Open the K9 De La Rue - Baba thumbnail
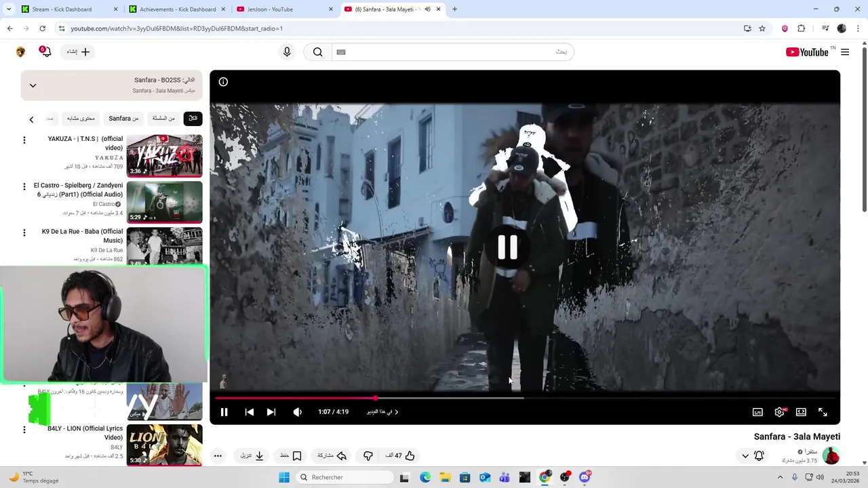The width and height of the screenshot is (868, 488). (x=164, y=247)
